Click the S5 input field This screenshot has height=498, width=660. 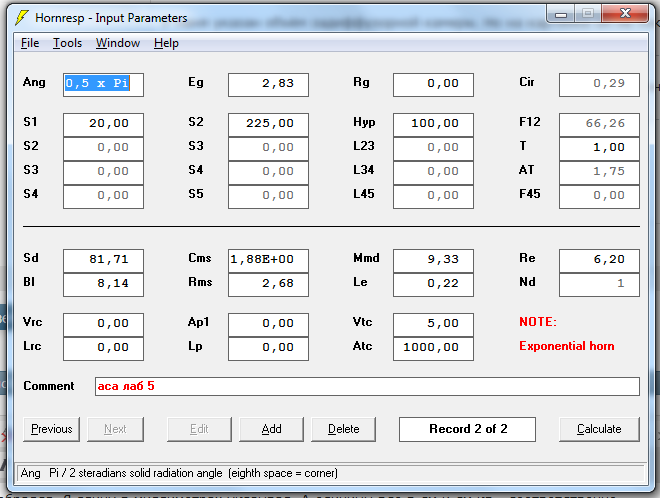click(269, 197)
